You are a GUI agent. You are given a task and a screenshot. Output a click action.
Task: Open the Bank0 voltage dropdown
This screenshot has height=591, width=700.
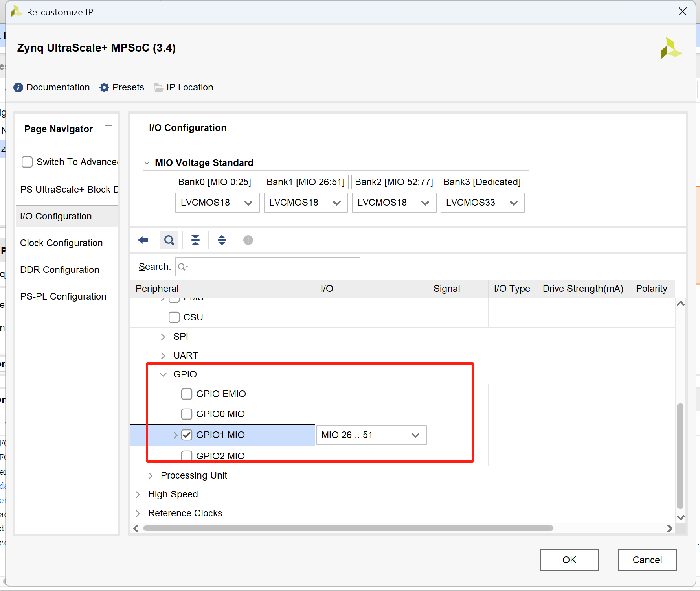[x=217, y=203]
